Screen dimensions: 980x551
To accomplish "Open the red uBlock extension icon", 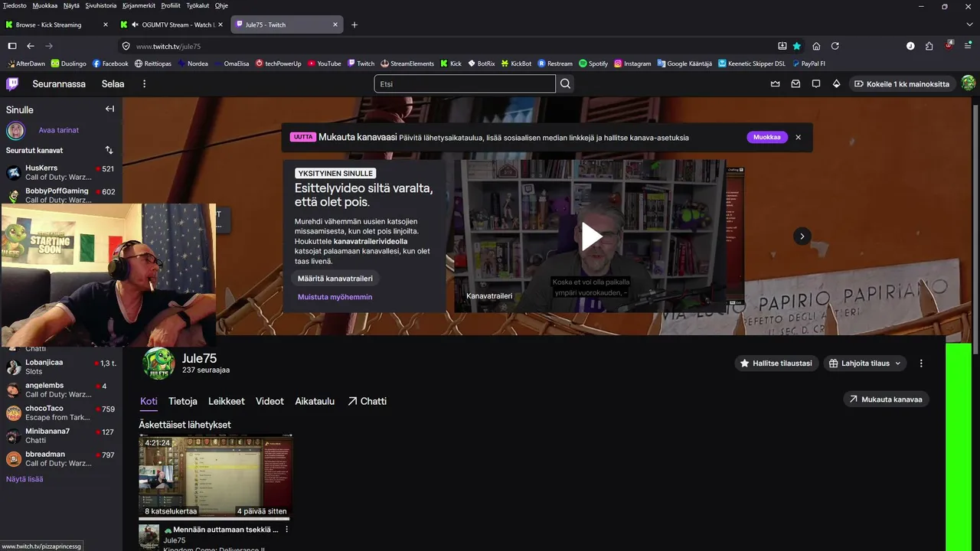I will [949, 45].
